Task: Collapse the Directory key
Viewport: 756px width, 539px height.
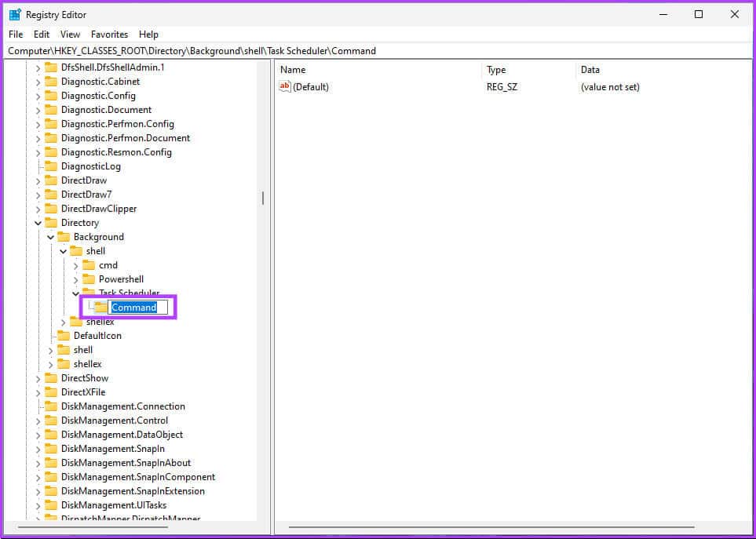Action: (x=38, y=223)
